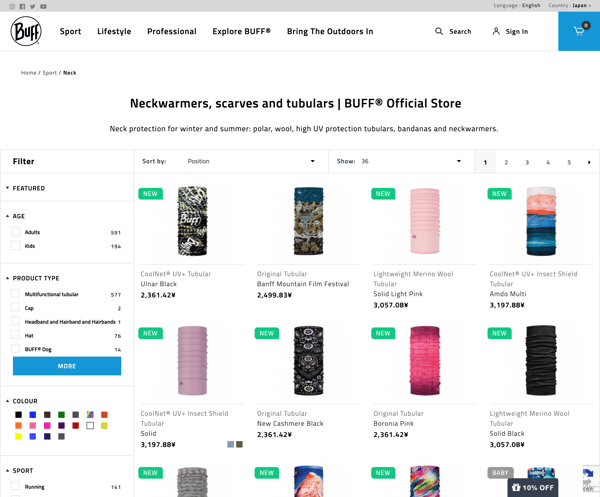This screenshot has width=600, height=497.
Task: Check the Kids age filter
Action: tap(16, 246)
